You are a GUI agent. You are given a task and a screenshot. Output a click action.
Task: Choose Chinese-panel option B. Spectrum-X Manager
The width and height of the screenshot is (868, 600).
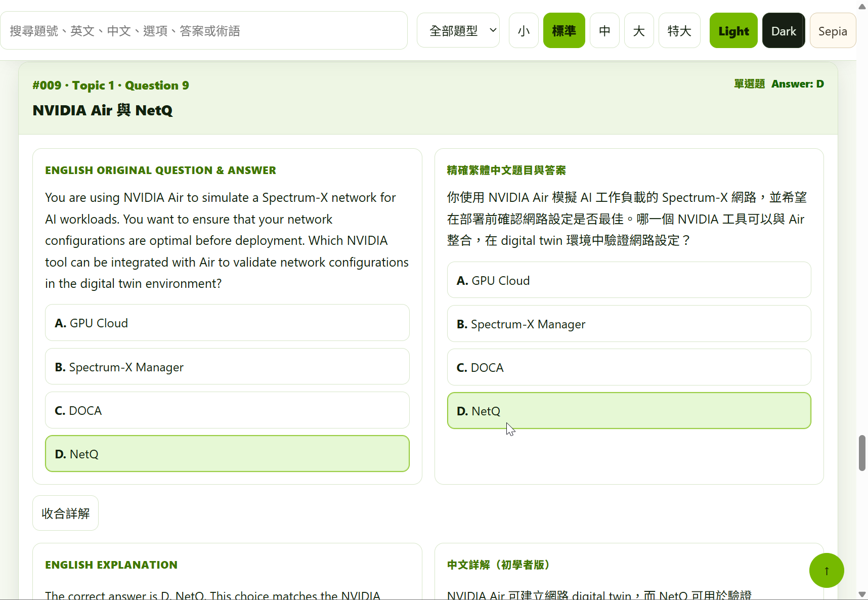pyautogui.click(x=629, y=324)
